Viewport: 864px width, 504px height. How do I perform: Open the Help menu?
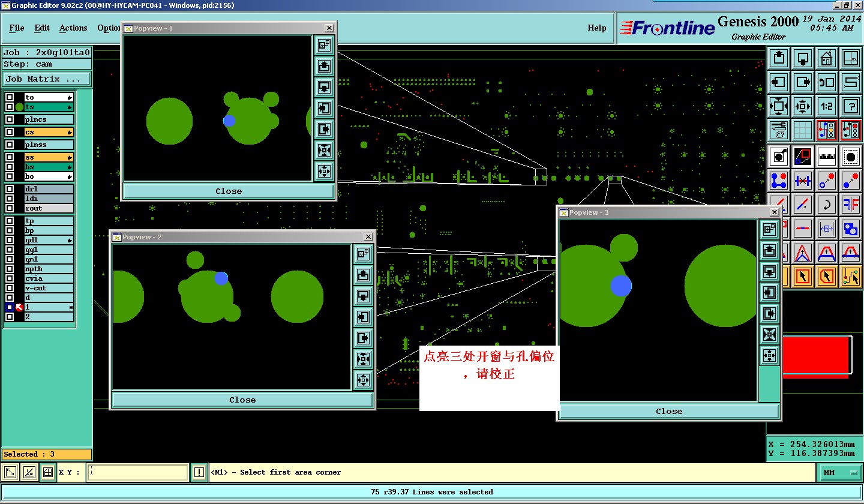[x=596, y=28]
